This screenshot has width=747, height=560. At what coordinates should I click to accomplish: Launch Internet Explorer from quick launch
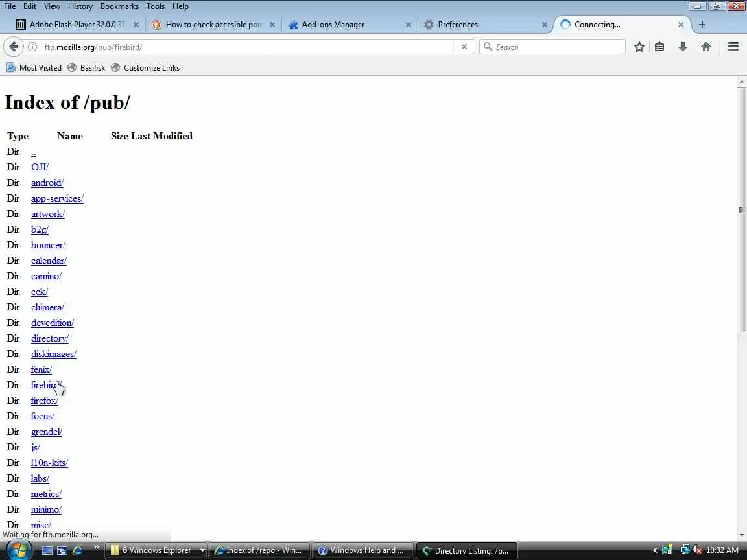[x=77, y=550]
